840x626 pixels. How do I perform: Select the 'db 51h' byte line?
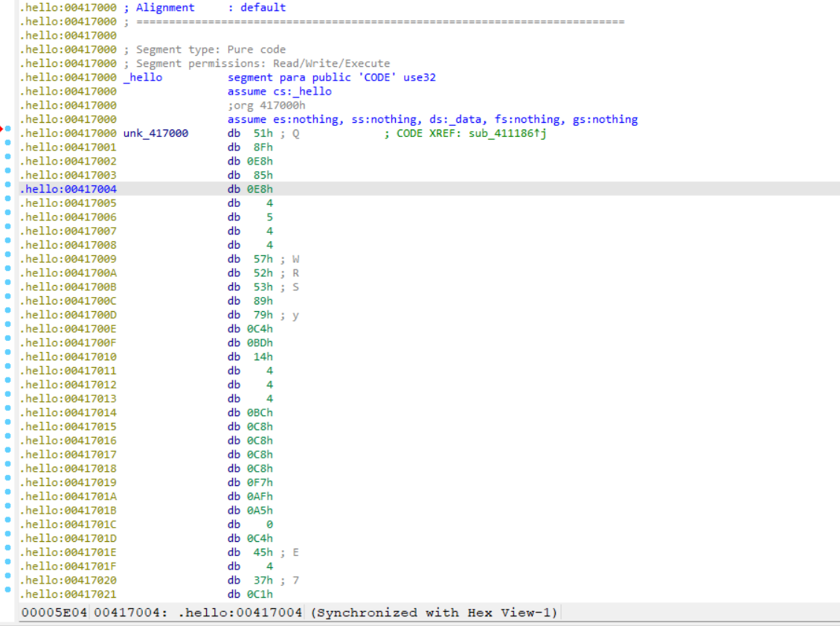point(250,133)
